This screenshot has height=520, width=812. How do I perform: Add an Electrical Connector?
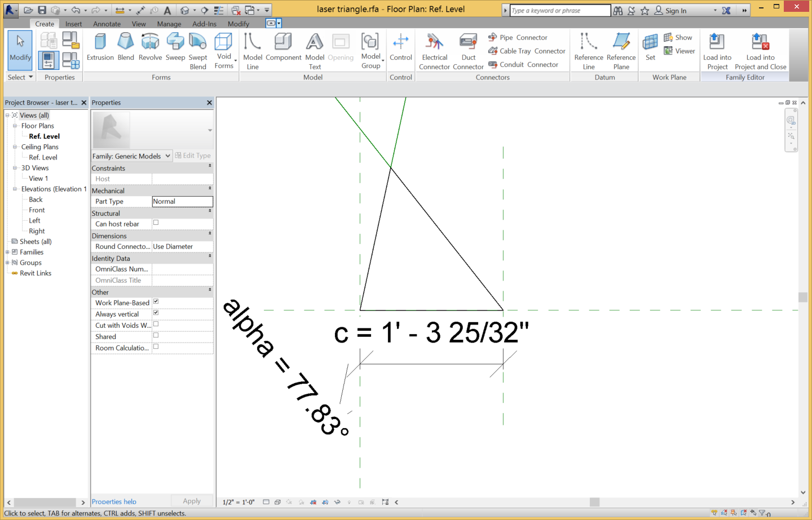(x=435, y=51)
